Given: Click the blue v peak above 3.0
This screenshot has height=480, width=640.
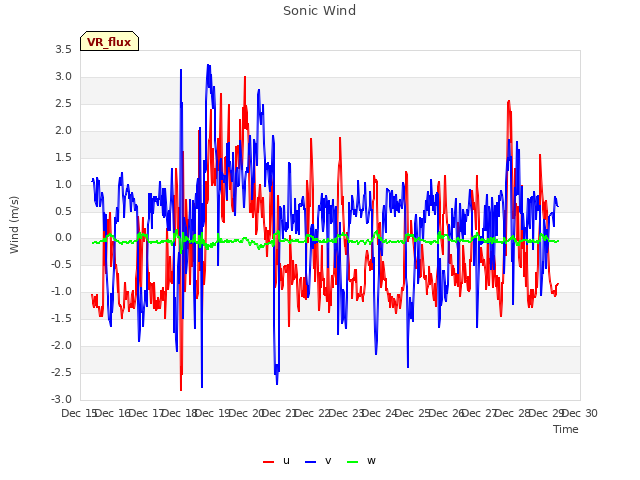Looking at the screenshot, I should pyautogui.click(x=208, y=65).
